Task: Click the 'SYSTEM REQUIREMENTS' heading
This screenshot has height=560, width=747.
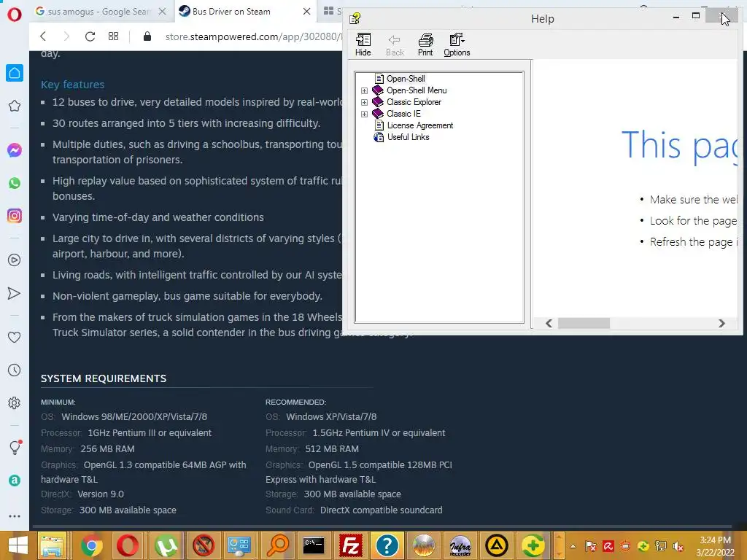Action: (104, 378)
